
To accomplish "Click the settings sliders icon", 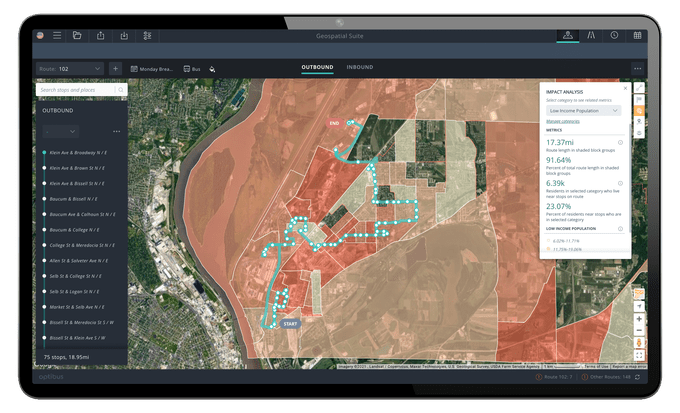I will point(148,35).
